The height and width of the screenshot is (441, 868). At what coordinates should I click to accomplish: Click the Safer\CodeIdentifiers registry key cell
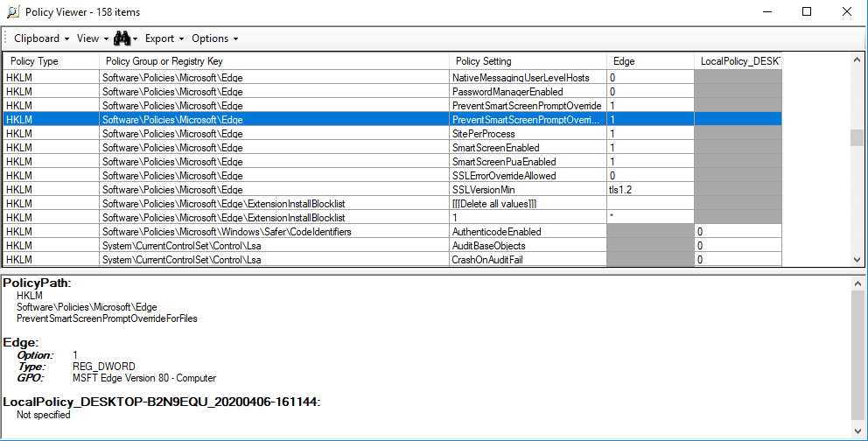click(x=274, y=232)
